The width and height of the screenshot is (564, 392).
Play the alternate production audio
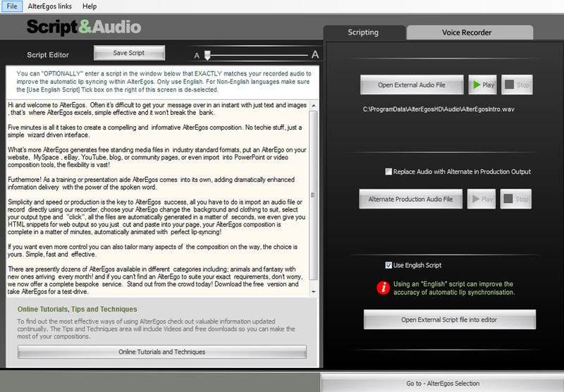click(x=482, y=199)
